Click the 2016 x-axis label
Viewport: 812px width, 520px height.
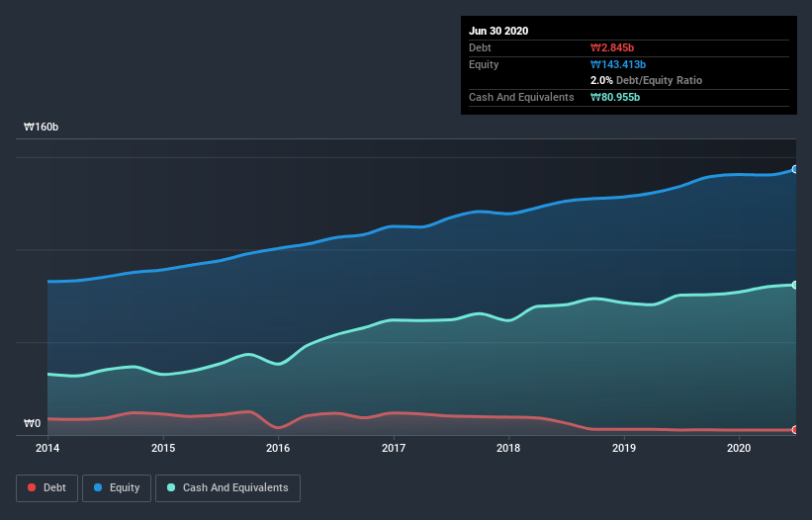[x=278, y=448]
